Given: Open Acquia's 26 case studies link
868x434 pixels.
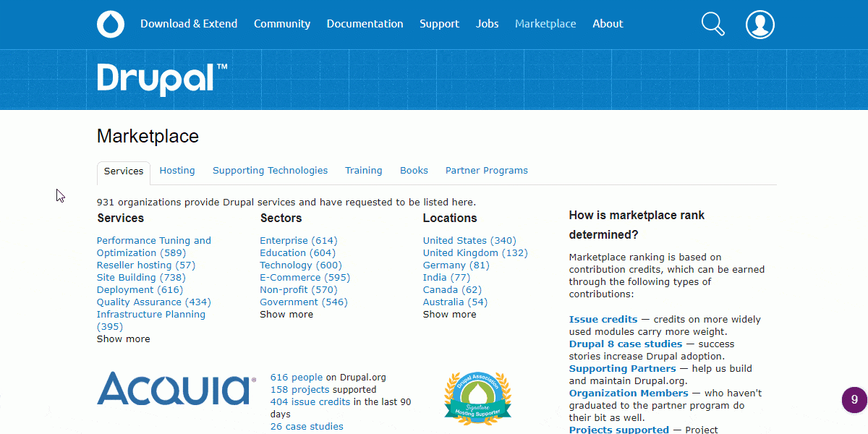Looking at the screenshot, I should tap(307, 427).
